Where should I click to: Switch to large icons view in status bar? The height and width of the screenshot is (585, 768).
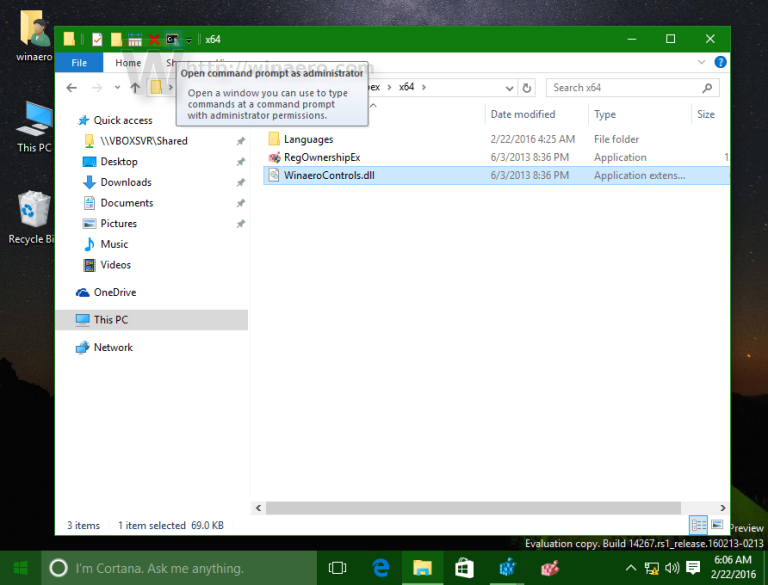[x=716, y=525]
